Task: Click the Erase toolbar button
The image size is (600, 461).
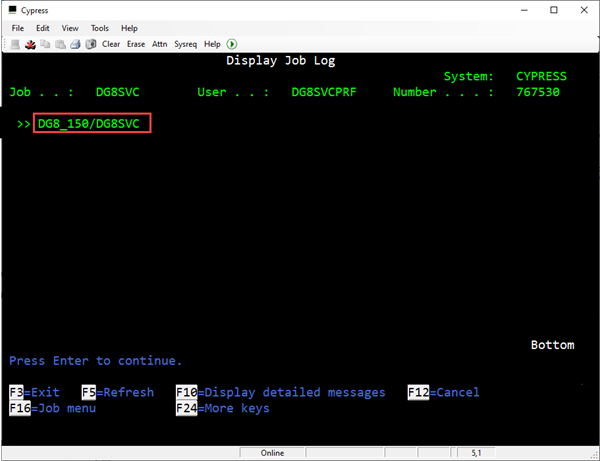Action: point(136,44)
